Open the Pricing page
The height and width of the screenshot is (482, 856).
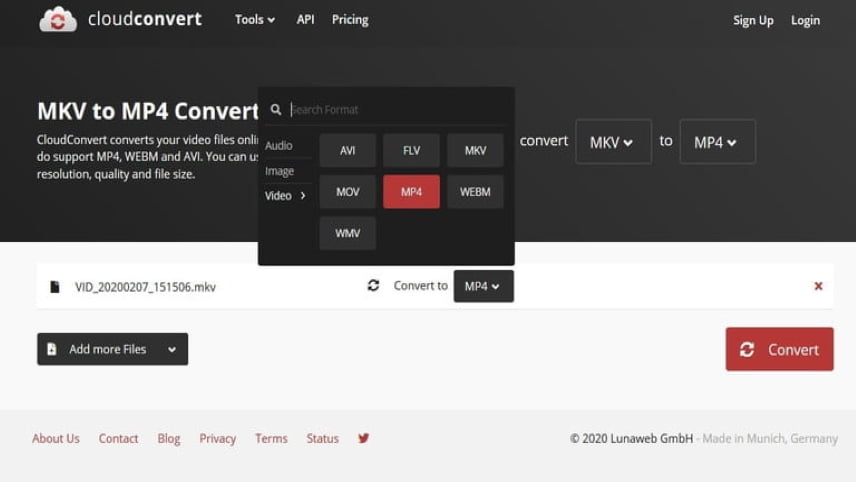(x=350, y=20)
